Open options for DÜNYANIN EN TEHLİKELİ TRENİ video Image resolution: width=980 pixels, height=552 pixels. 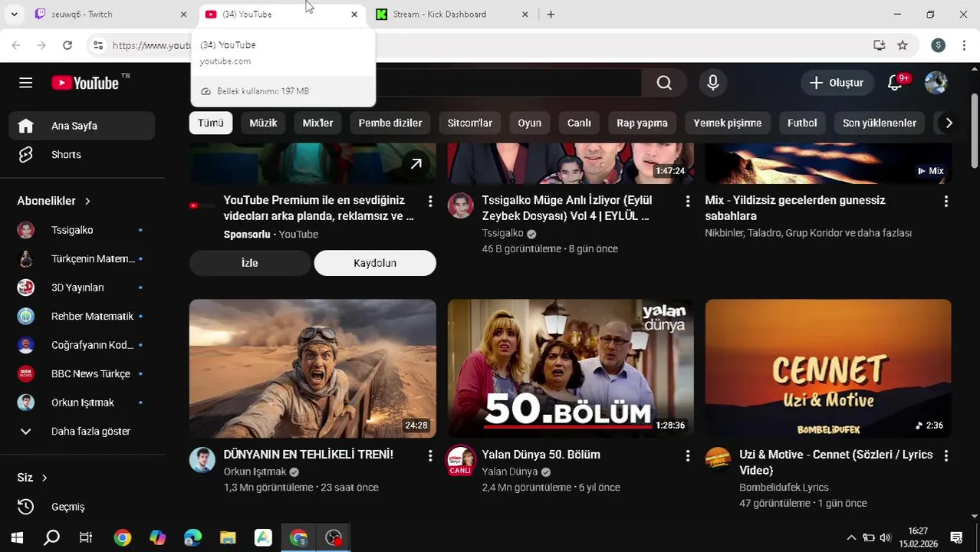[x=430, y=455]
